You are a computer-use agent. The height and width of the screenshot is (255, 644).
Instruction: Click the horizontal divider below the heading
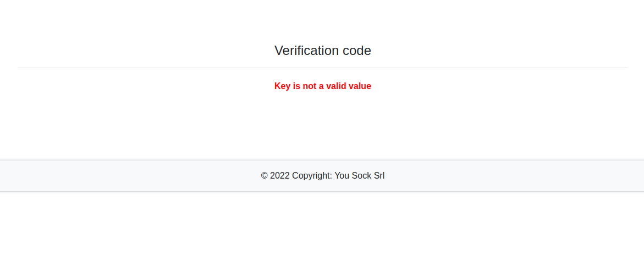coord(322,68)
